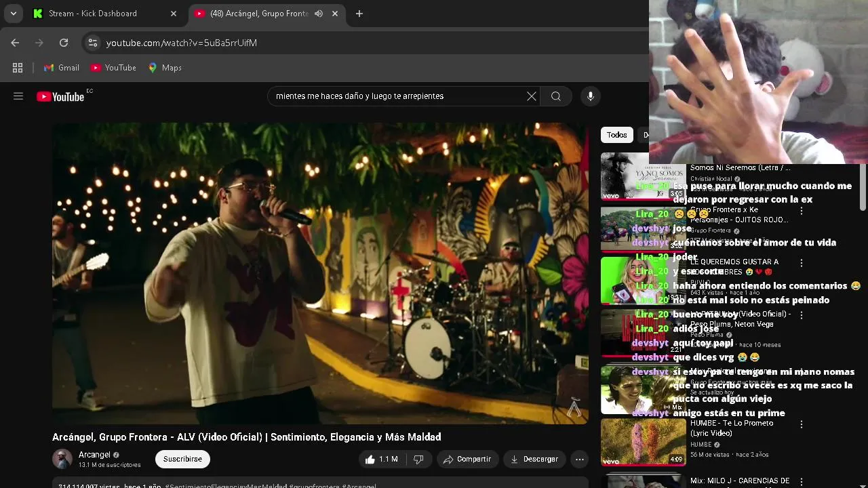Image resolution: width=868 pixels, height=488 pixels.
Task: Open options menu for Mix: MILO J video
Action: (802, 482)
